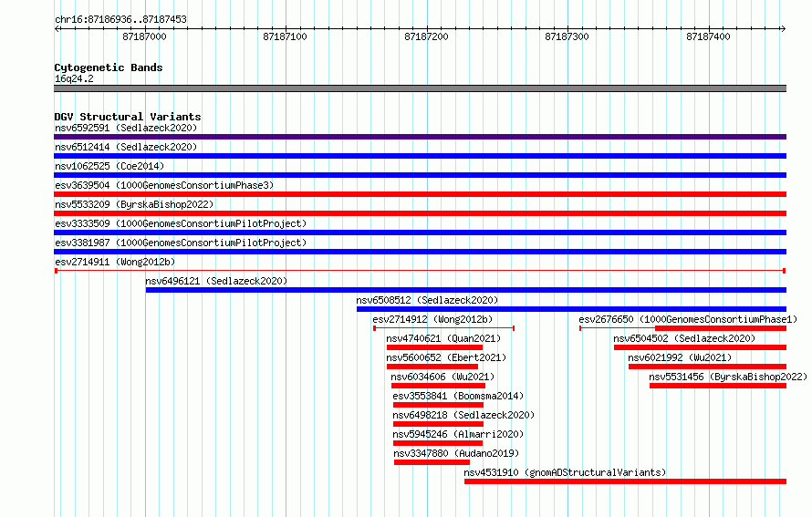812x517 pixels.
Task: Click the thin red esv2714912 span line
Action: [443, 328]
